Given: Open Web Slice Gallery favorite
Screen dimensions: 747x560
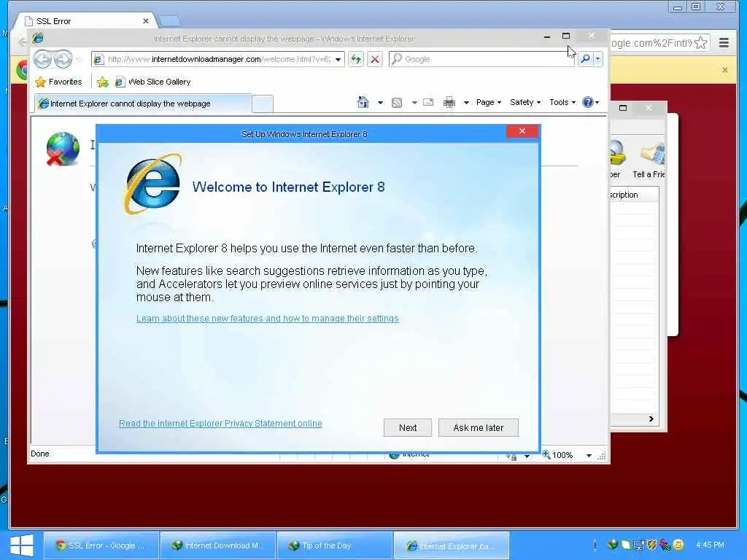Looking at the screenshot, I should coord(153,82).
